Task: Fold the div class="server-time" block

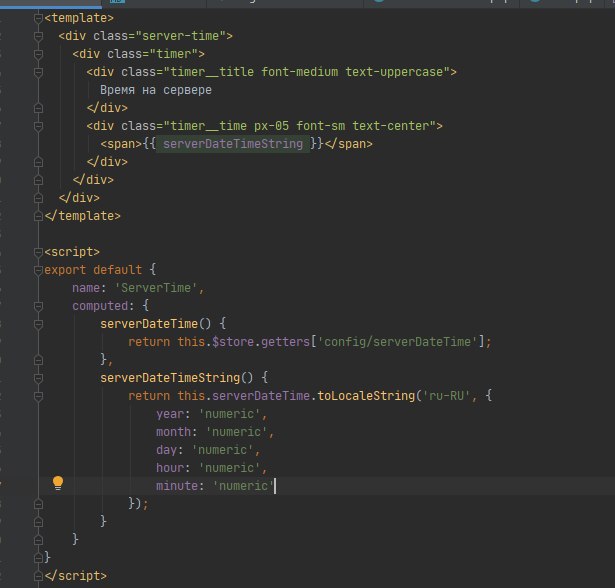Action: coord(38,36)
